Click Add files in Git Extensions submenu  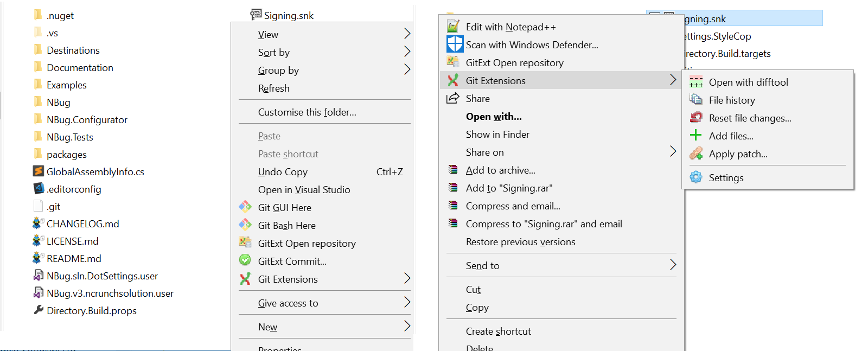(x=731, y=136)
